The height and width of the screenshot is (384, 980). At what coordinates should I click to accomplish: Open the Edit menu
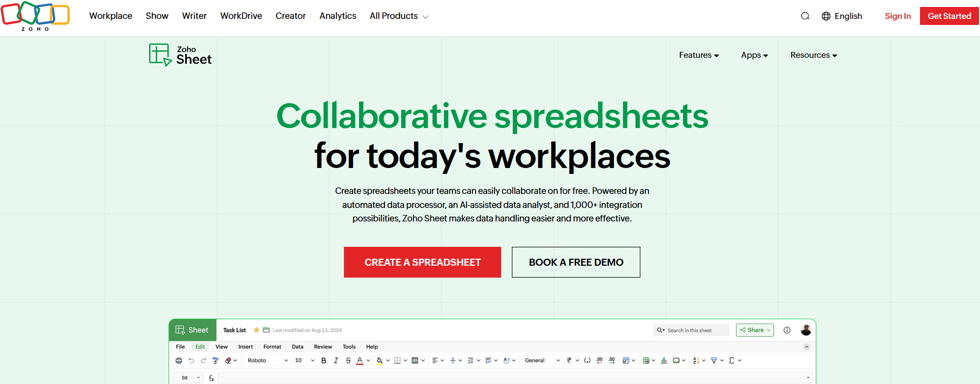pyautogui.click(x=200, y=347)
